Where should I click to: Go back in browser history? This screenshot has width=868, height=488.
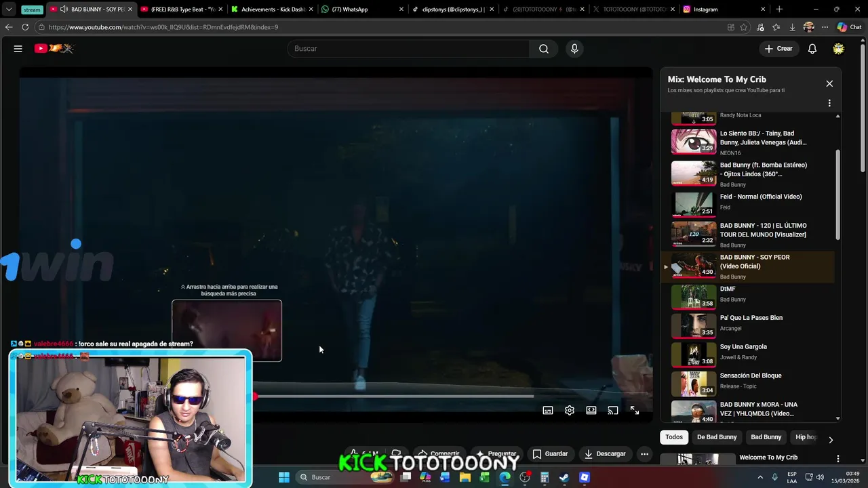tap(9, 27)
